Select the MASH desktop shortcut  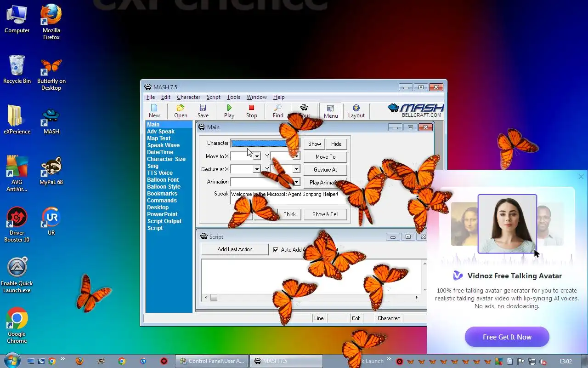[51, 121]
